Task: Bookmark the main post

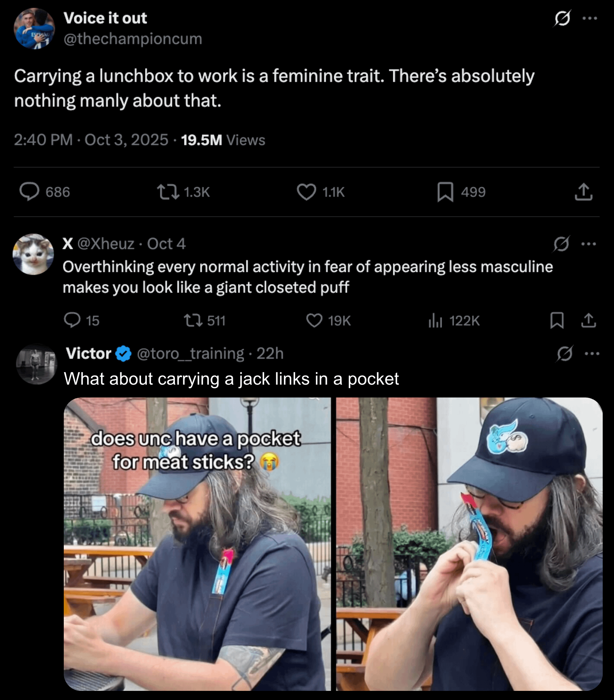Action: 445,192
